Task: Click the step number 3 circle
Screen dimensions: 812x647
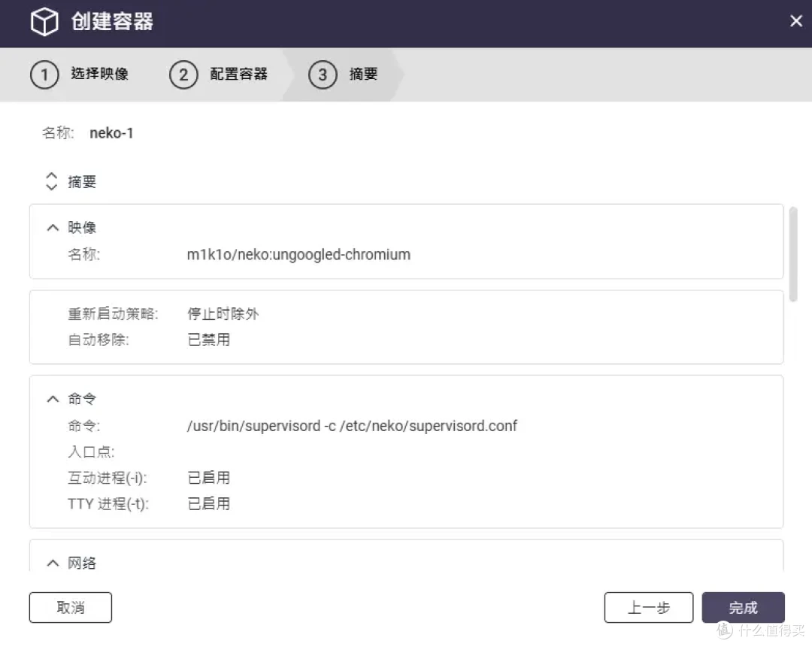Action: [x=323, y=74]
